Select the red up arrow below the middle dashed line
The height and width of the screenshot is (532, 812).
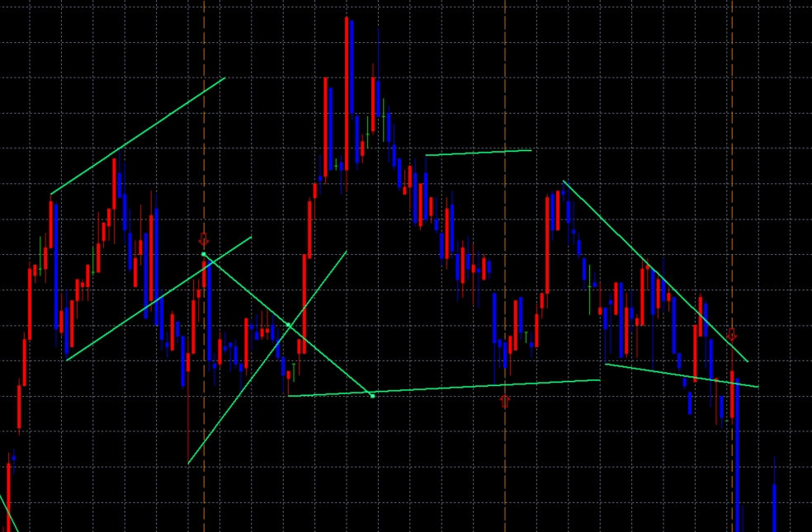coord(505,401)
